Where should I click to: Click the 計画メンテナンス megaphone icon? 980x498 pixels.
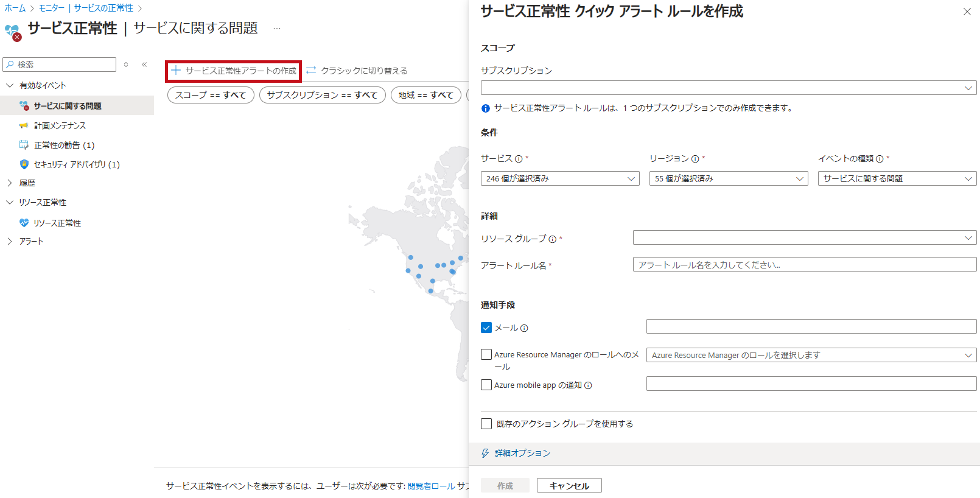coord(24,125)
